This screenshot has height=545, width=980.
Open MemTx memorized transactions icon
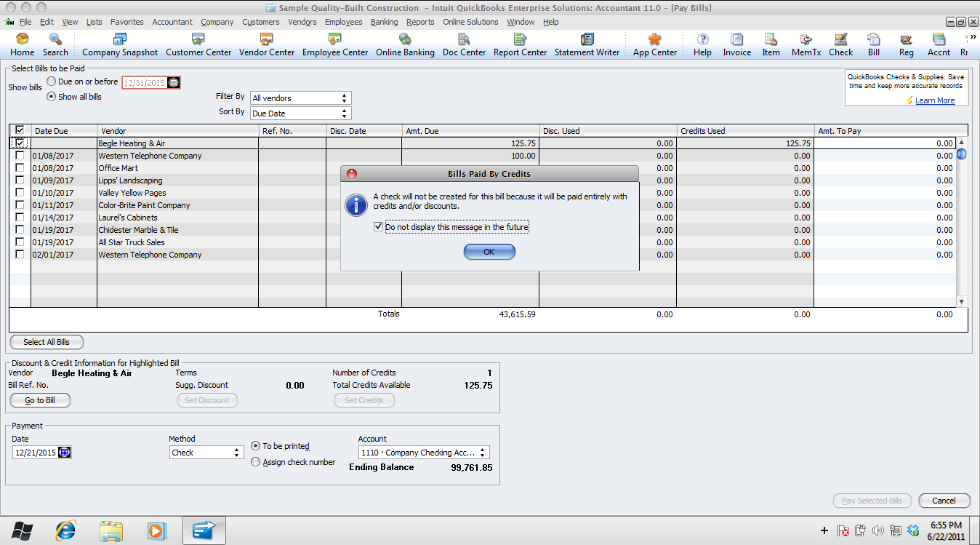tap(806, 45)
